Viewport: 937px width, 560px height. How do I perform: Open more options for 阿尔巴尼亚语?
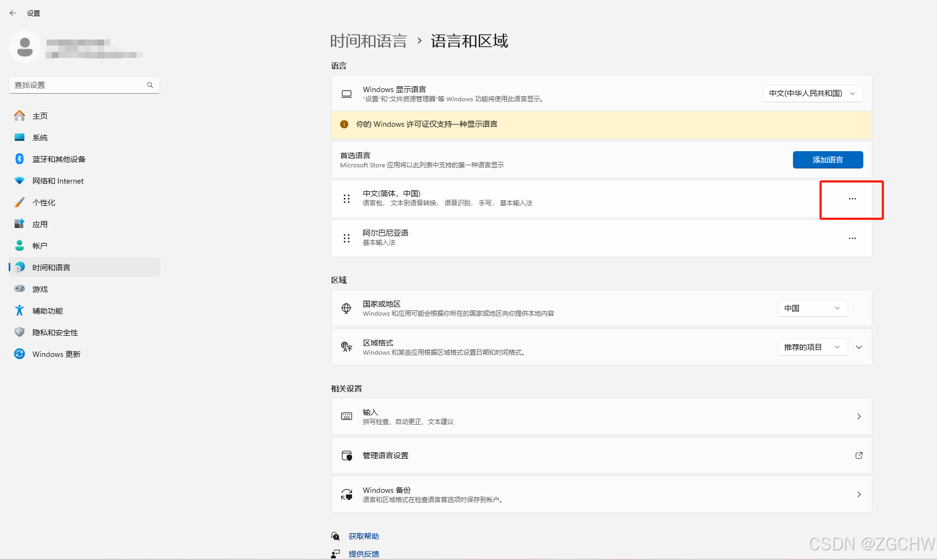pos(853,238)
